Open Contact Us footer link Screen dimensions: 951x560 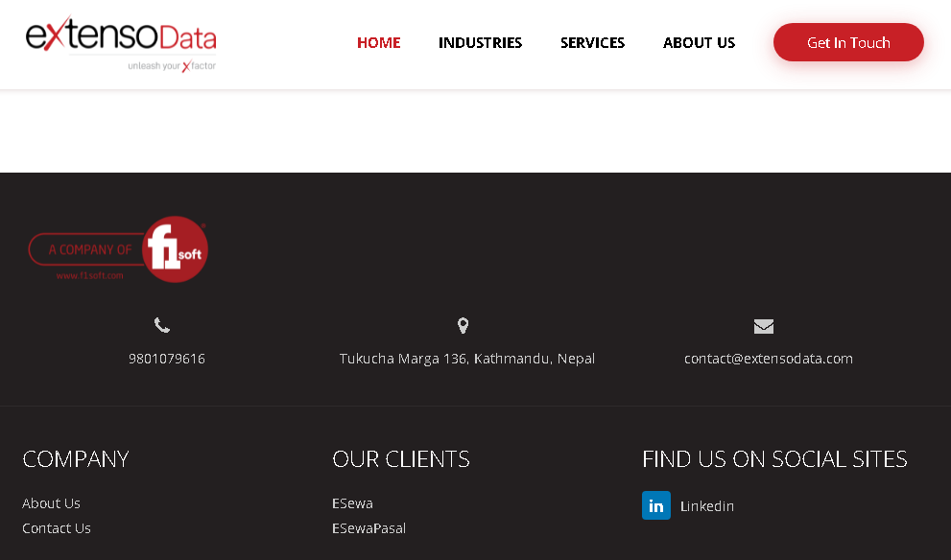pos(57,528)
